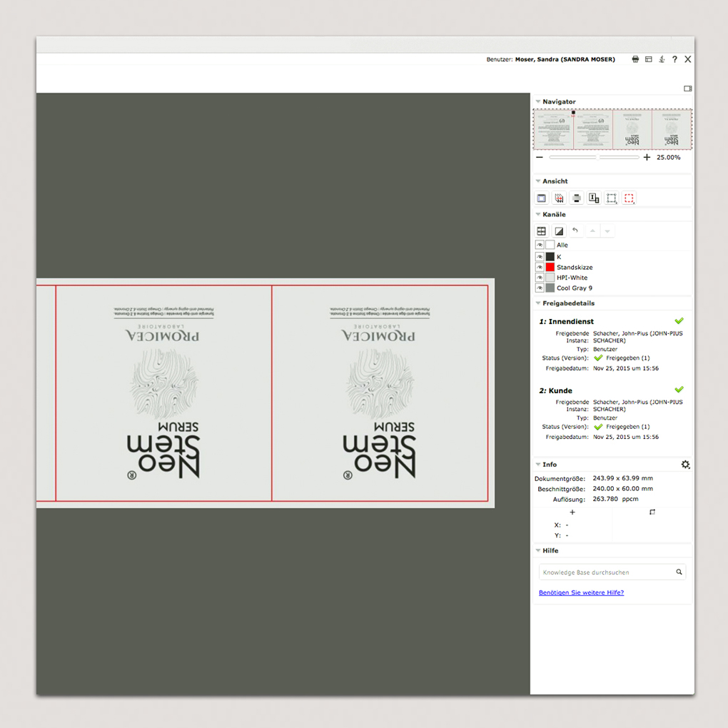Viewport: 728px width, 728px height.
Task: Click the Ansicht icon showing numbered pages
Action: (594, 198)
